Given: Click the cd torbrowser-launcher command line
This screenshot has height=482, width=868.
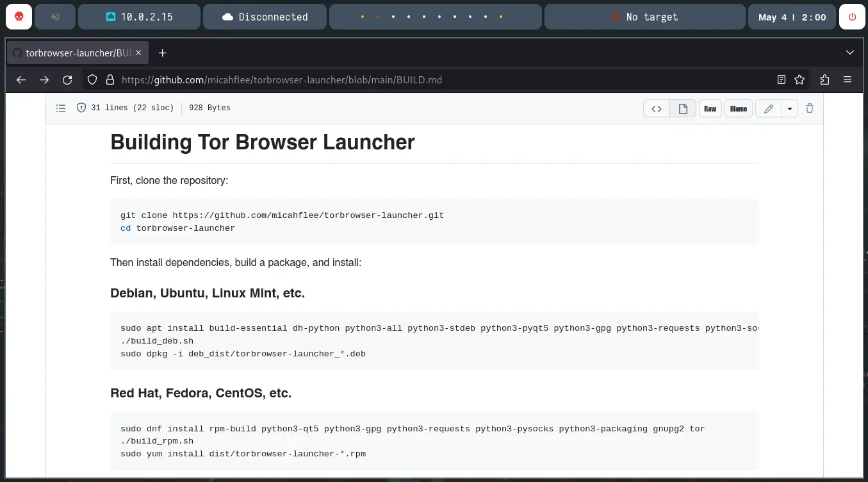Looking at the screenshot, I should pos(177,228).
